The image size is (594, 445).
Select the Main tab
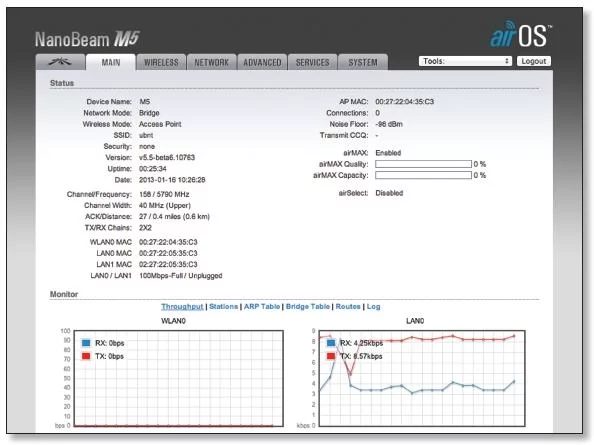(x=111, y=62)
